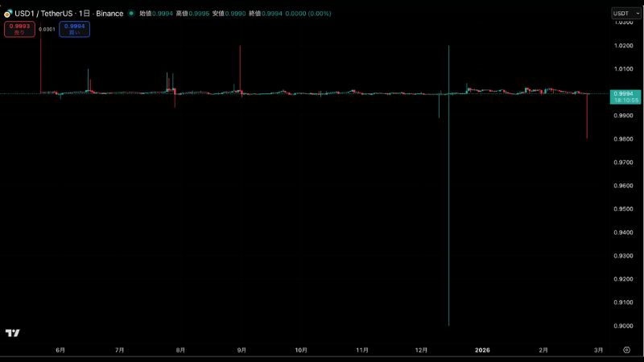The width and height of the screenshot is (644, 362).
Task: Click the 0.9300 price axis label
Action: tap(623, 256)
